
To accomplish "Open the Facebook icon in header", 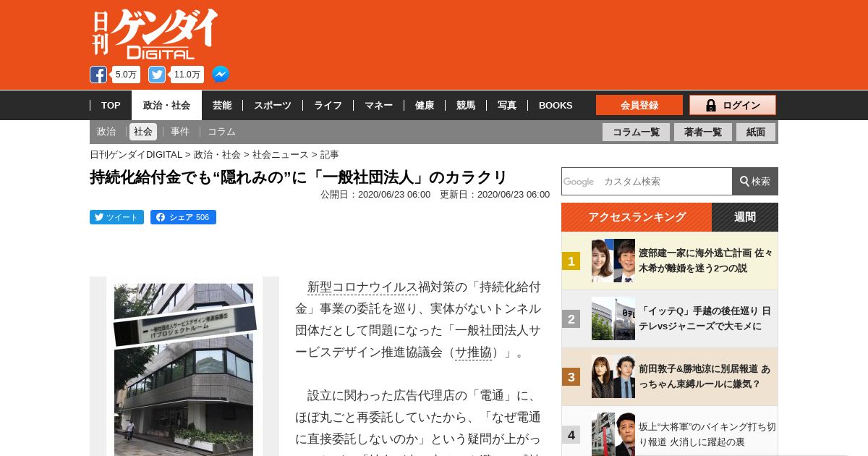I will 98,75.
